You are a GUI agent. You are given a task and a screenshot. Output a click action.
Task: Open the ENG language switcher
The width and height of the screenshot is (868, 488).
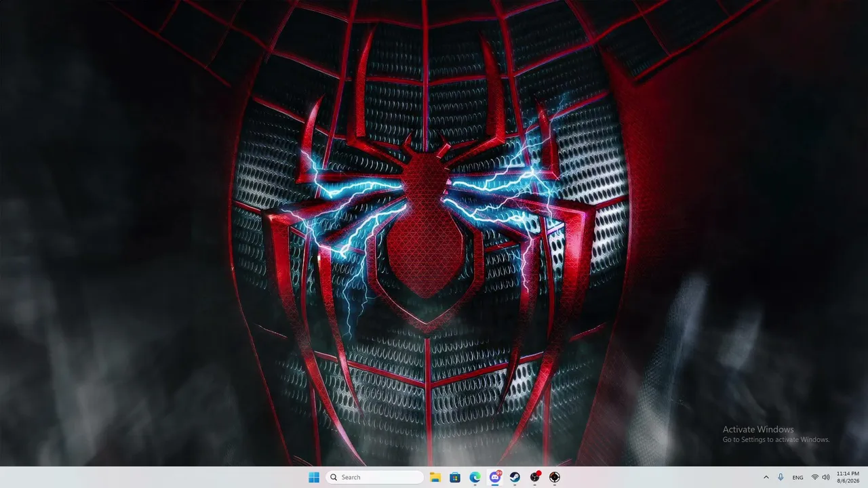[x=798, y=477]
